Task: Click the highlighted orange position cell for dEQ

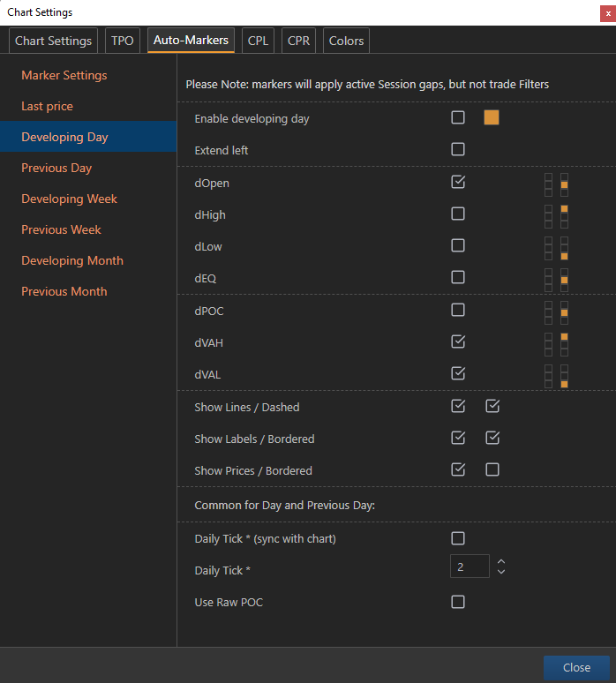Action: tap(564, 280)
